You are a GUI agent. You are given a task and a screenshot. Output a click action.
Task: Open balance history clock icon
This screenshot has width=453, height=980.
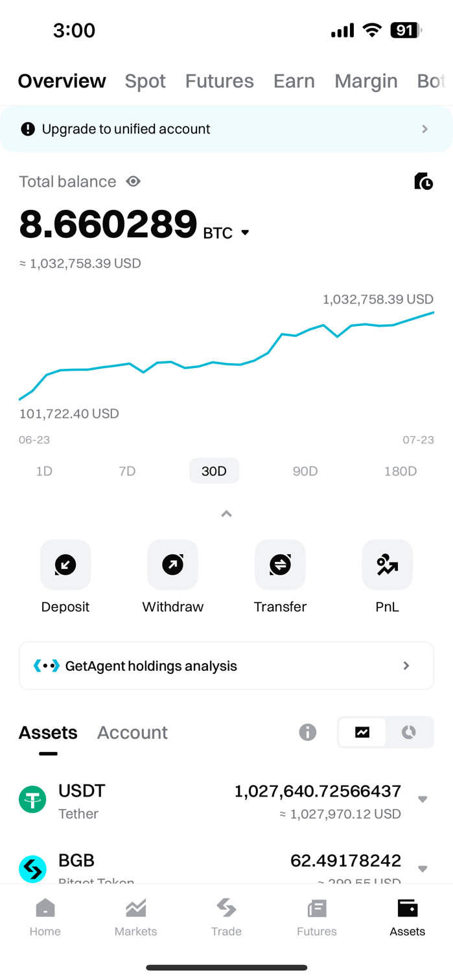423,181
